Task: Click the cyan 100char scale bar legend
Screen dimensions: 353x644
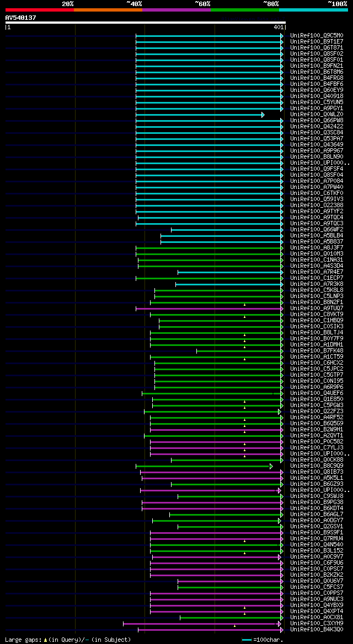Action: pyautogui.click(x=247, y=640)
